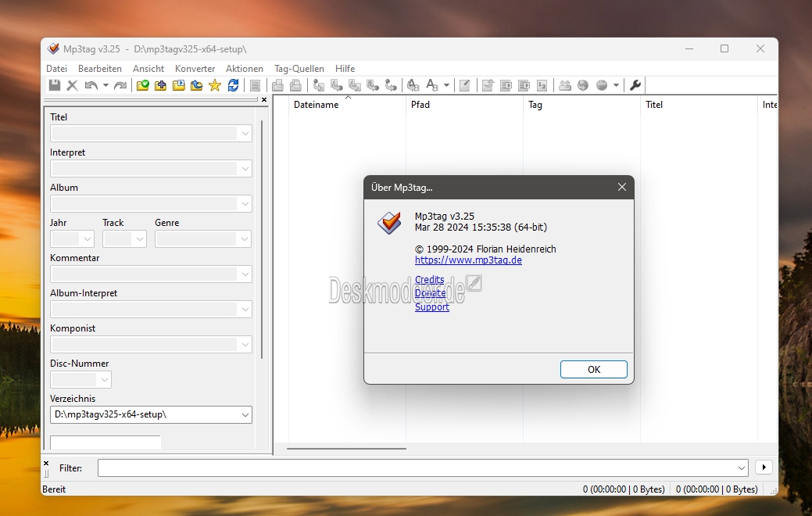
Task: Click the select all files list icon
Action: coord(255,85)
